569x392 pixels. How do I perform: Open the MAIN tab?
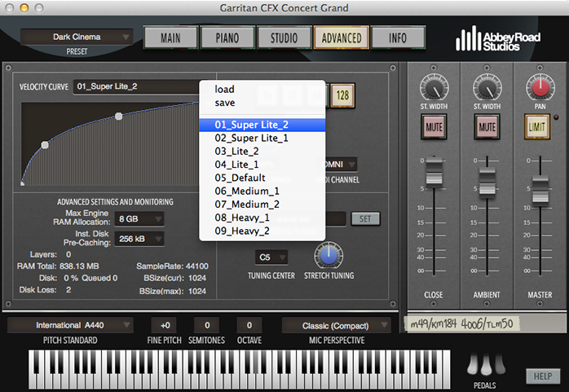click(170, 37)
